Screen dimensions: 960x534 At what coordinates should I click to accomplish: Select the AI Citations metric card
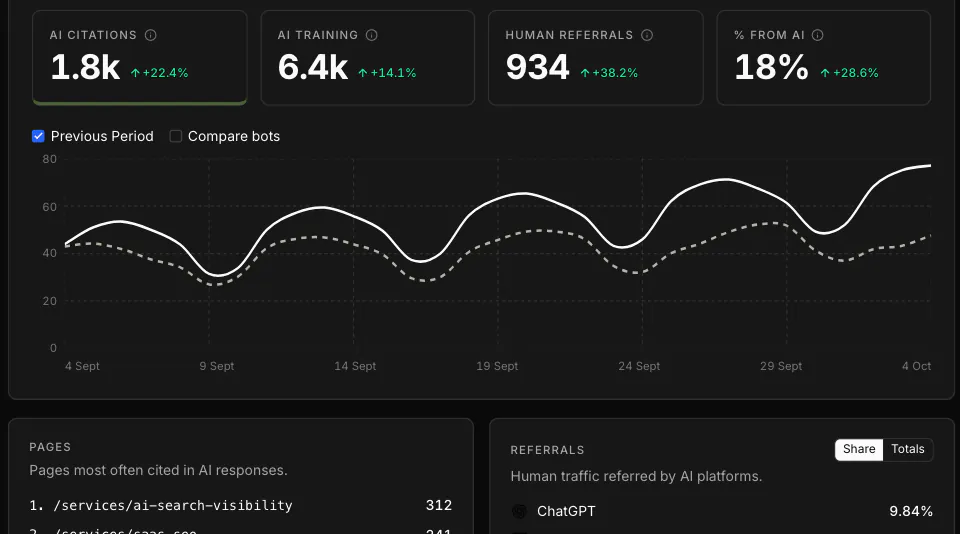tap(140, 58)
